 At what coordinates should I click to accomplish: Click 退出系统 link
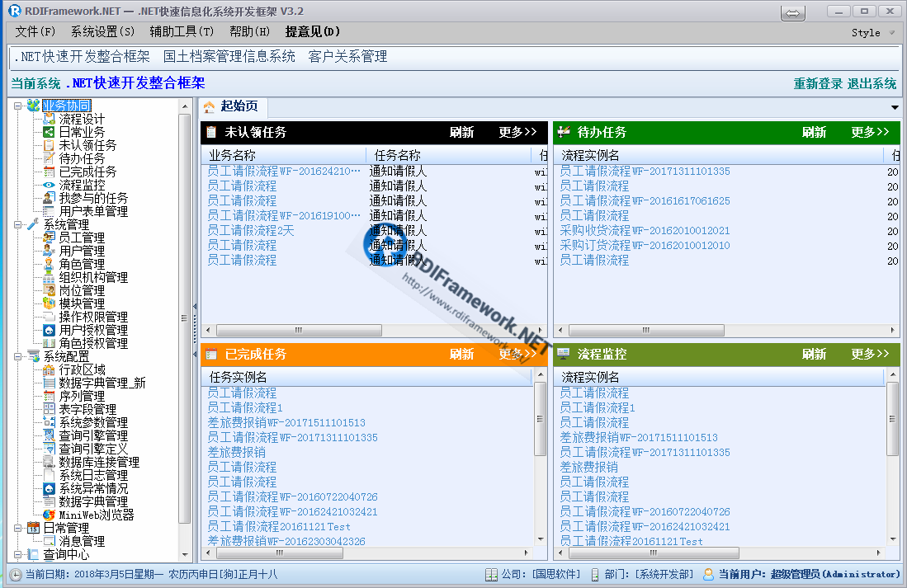coord(872,84)
